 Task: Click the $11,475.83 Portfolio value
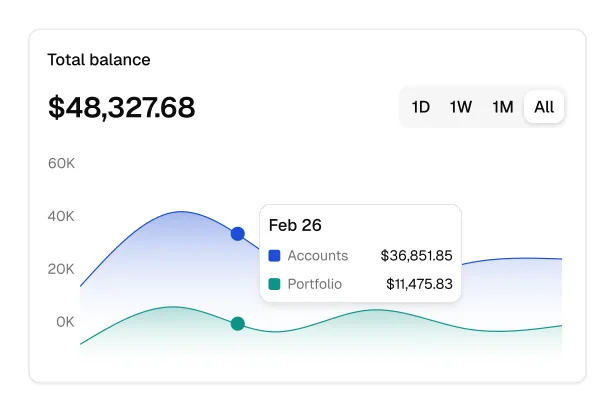tap(419, 284)
